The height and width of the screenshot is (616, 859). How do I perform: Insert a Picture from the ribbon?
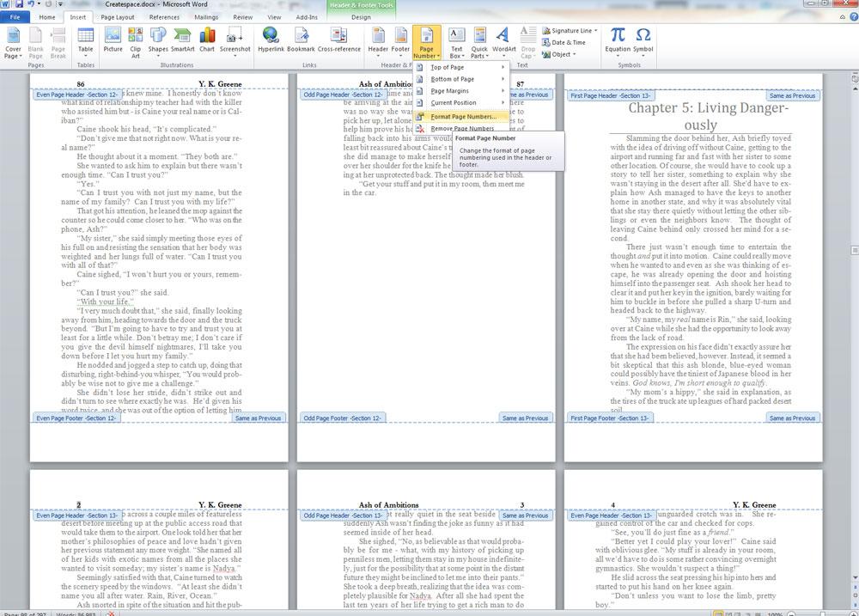tap(113, 40)
